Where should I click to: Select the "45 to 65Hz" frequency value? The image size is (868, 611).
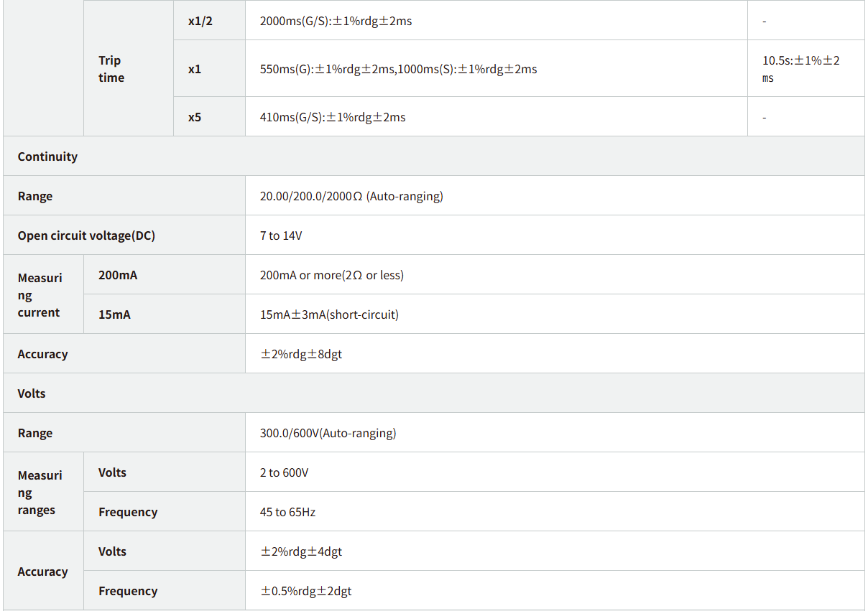point(287,512)
